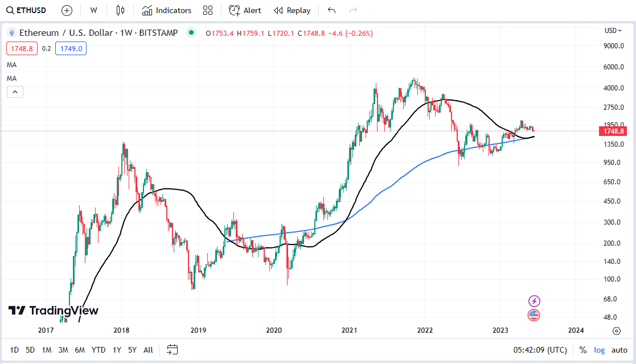Start bar Replay mode
This screenshot has height=364, width=636.
(292, 11)
